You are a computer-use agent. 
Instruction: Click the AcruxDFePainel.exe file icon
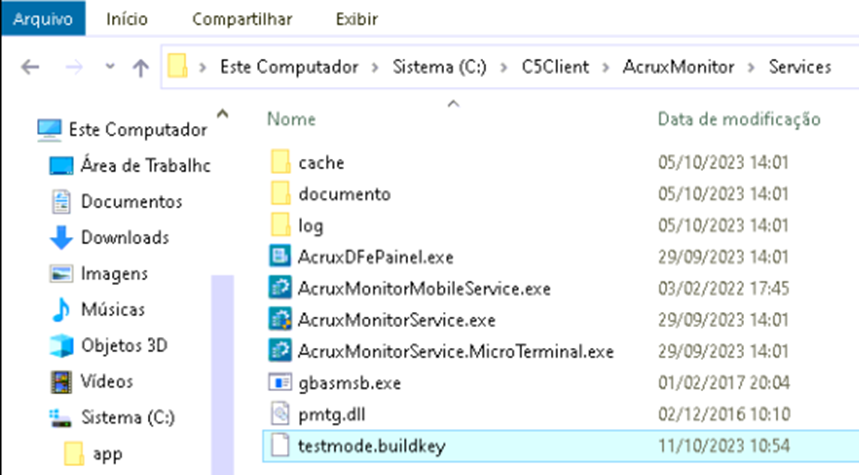point(279,257)
